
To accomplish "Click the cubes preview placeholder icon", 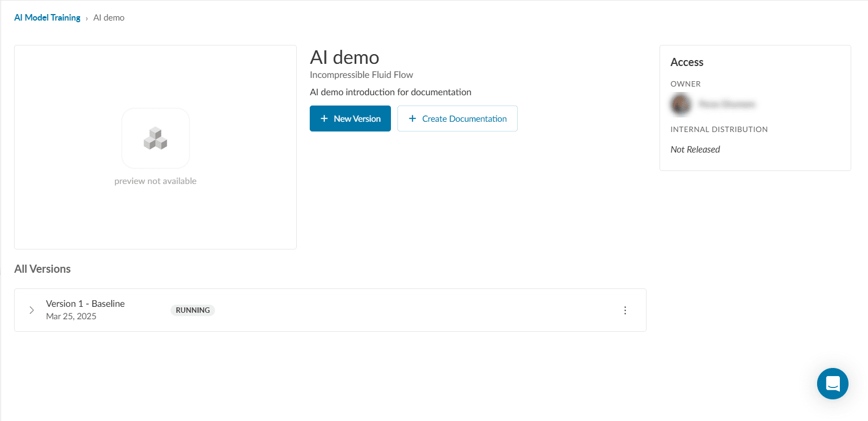I will point(155,138).
